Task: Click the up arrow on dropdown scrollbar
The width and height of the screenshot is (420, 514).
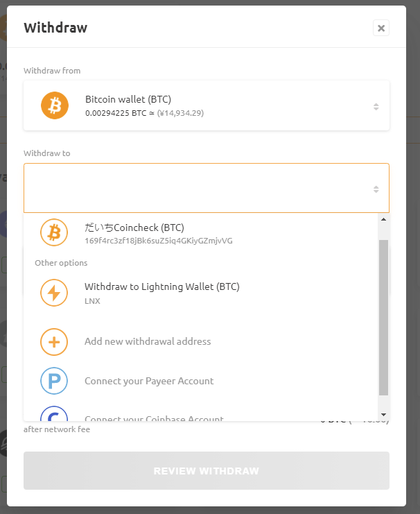Action: 384,219
